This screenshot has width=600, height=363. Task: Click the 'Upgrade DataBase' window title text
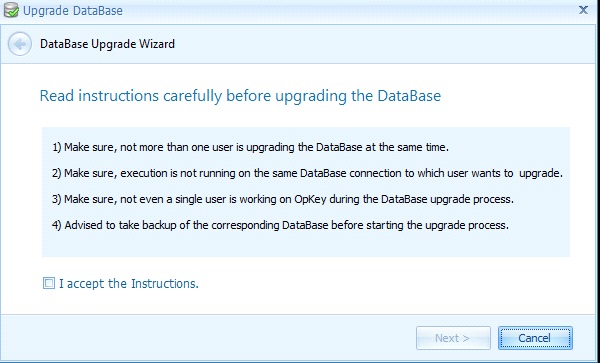(x=73, y=11)
